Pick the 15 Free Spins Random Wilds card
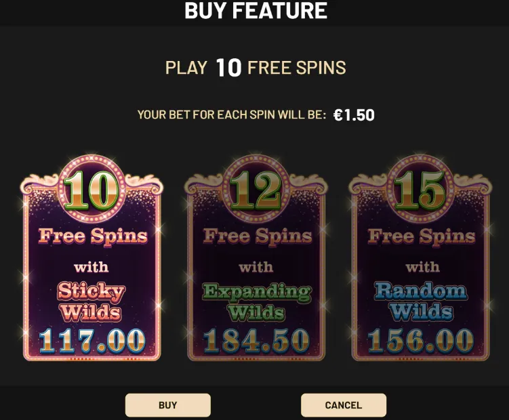The width and height of the screenshot is (509, 420). tap(420, 258)
